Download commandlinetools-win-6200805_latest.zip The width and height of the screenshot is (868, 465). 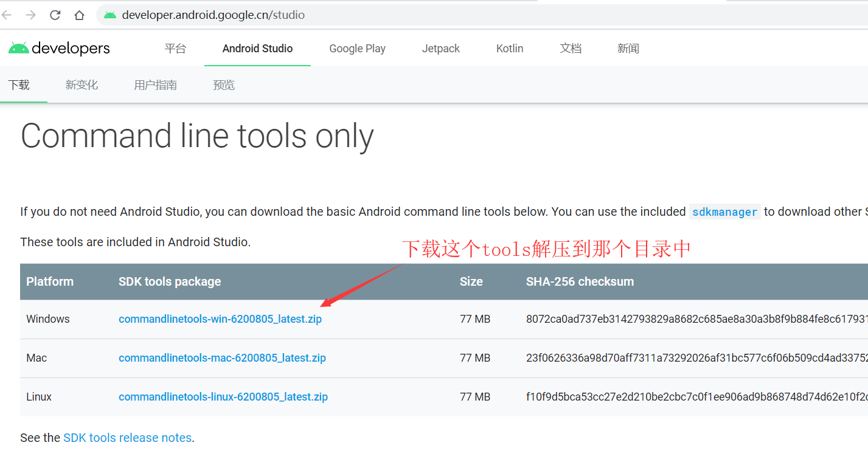pyautogui.click(x=220, y=319)
